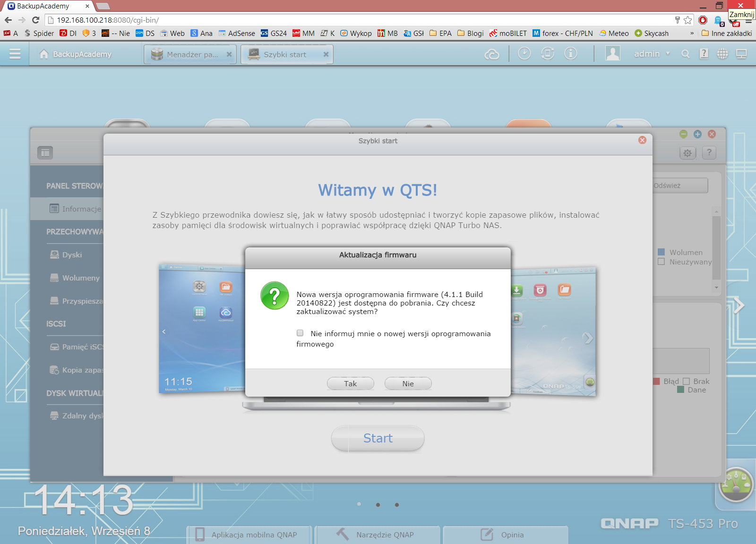This screenshot has height=544, width=756.
Task: Open external devices icon in top bar
Action: click(x=548, y=53)
